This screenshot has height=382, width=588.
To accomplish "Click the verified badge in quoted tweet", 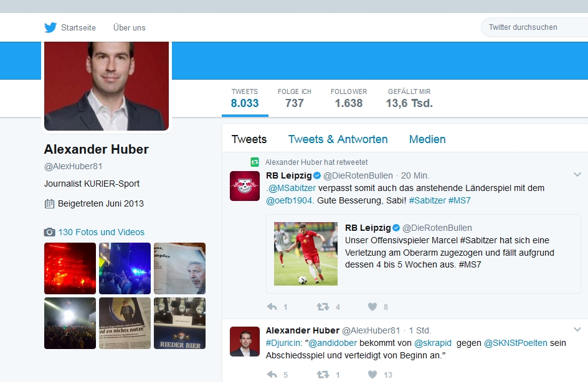I will [396, 228].
